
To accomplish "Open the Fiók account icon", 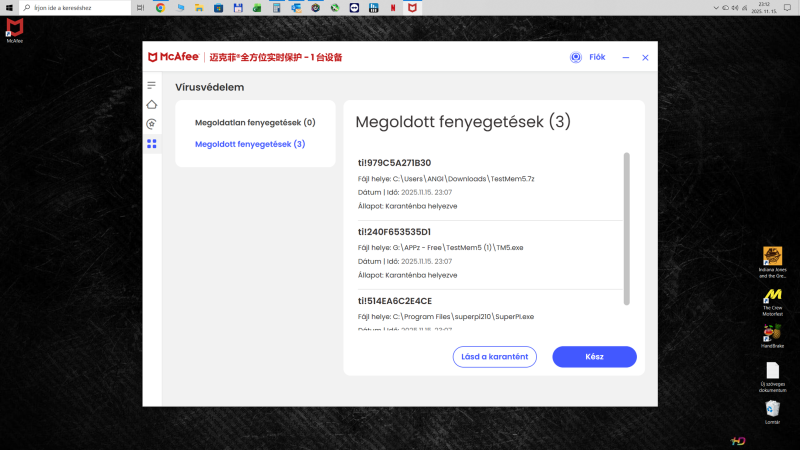I will (576, 57).
